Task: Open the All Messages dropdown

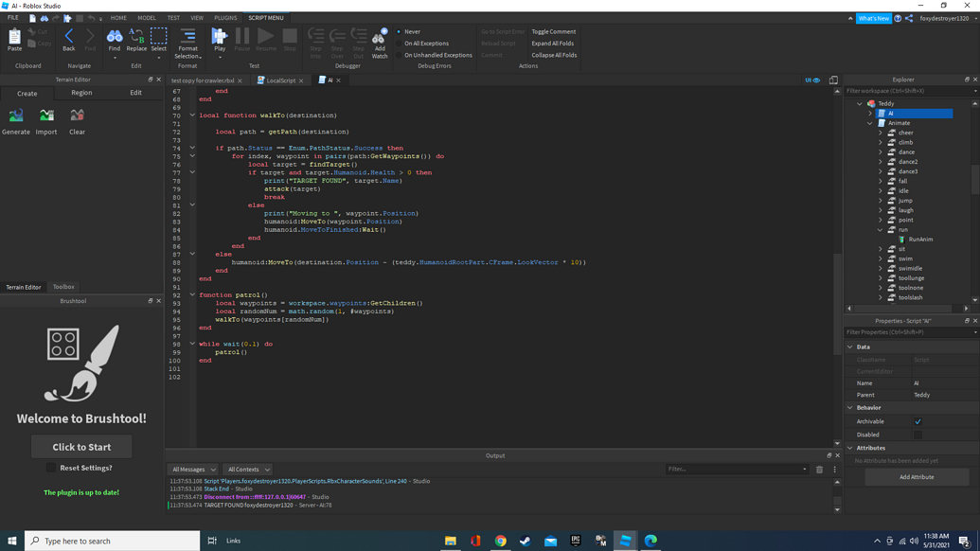Action: [192, 469]
